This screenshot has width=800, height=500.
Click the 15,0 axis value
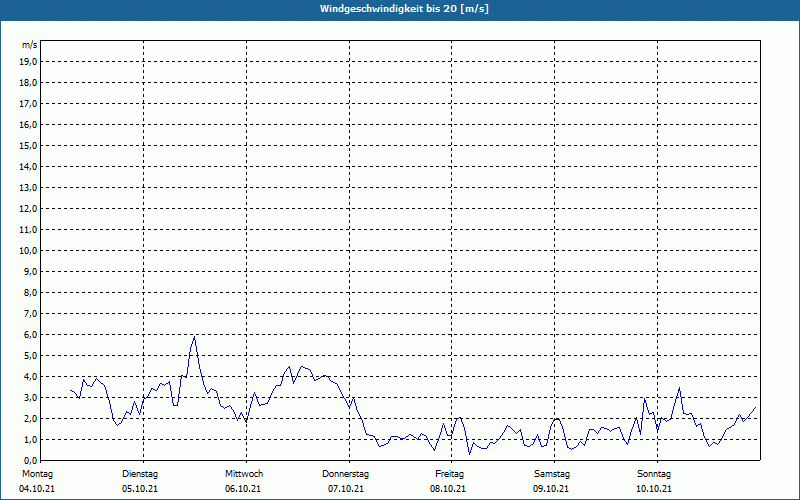[28, 145]
